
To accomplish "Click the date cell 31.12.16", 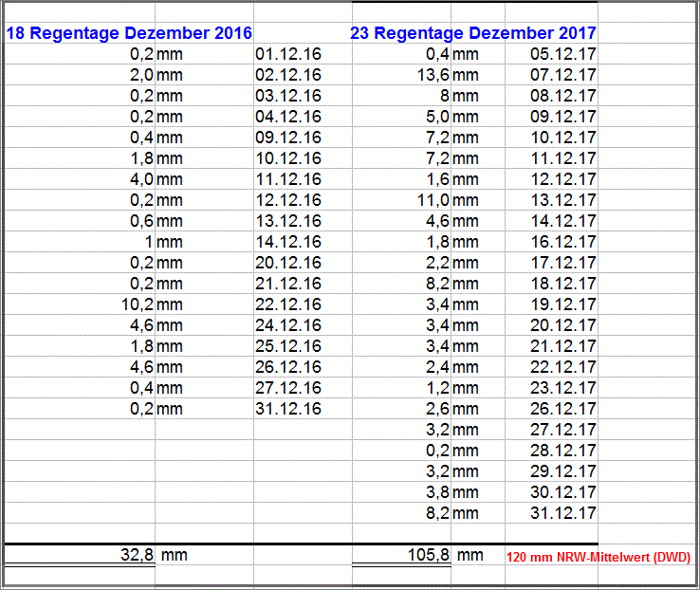I will (288, 409).
